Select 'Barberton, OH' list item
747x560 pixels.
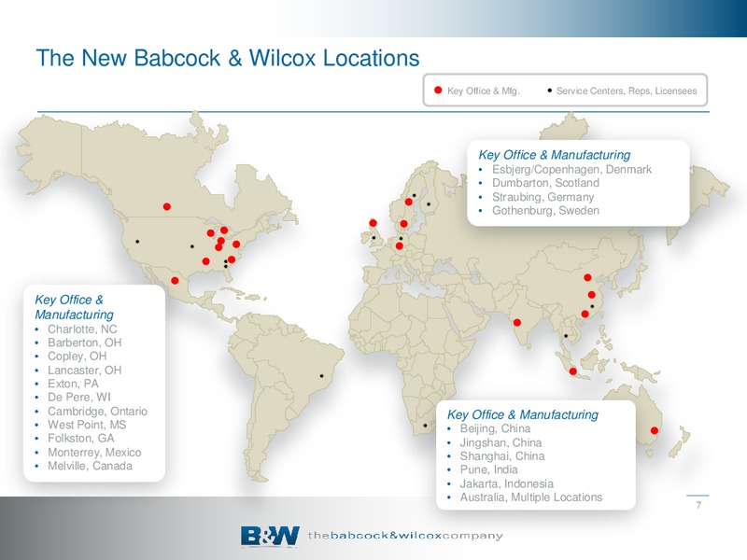click(84, 343)
